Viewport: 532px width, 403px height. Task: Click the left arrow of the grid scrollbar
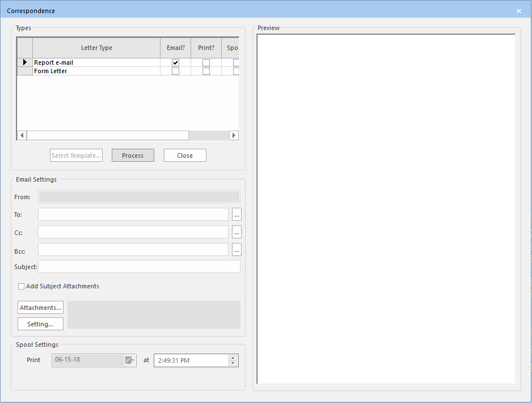click(x=21, y=135)
